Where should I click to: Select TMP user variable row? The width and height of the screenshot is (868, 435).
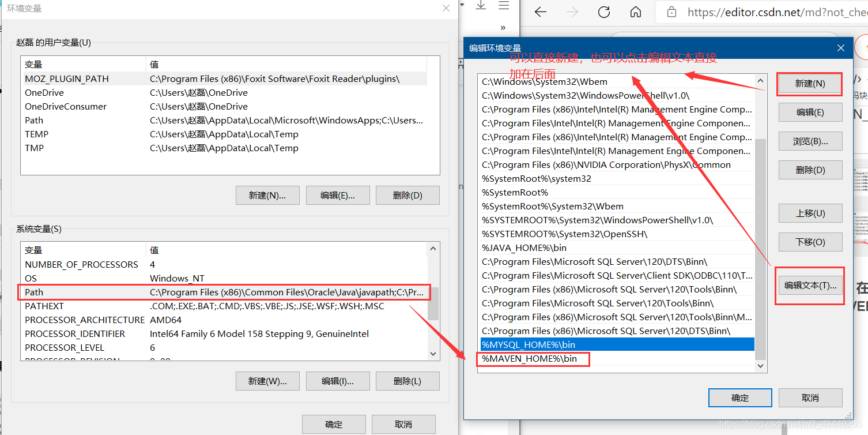(x=225, y=148)
